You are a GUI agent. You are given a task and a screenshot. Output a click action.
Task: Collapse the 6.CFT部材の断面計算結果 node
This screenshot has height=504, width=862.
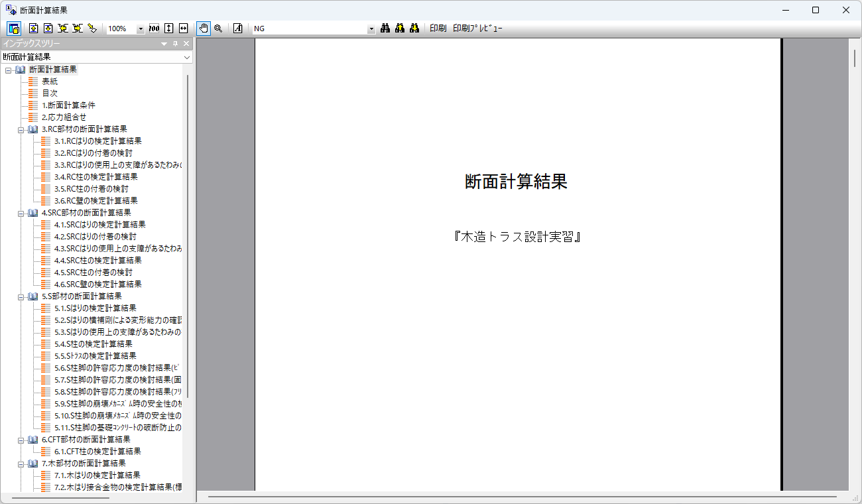coord(21,440)
